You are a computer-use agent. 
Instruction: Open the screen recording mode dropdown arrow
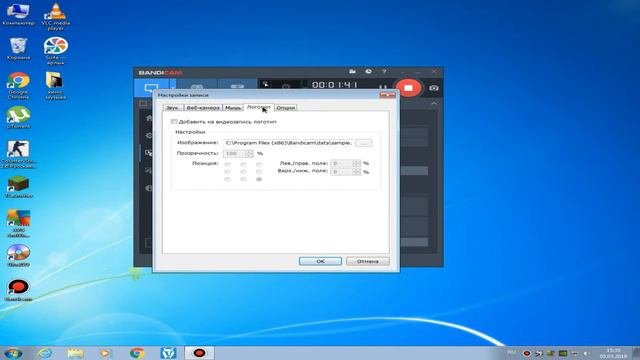[x=172, y=88]
